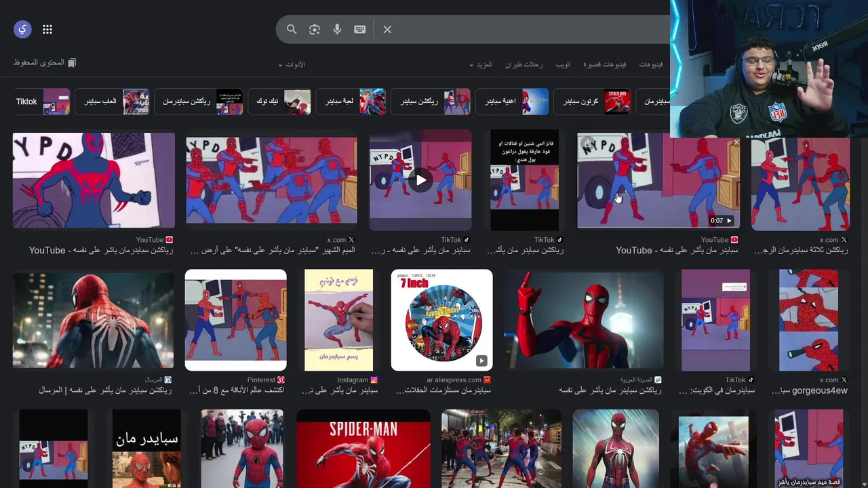This screenshot has width=868, height=488.
Task: Open the black TikTok thumbnail with Arabic caption
Action: point(525,180)
